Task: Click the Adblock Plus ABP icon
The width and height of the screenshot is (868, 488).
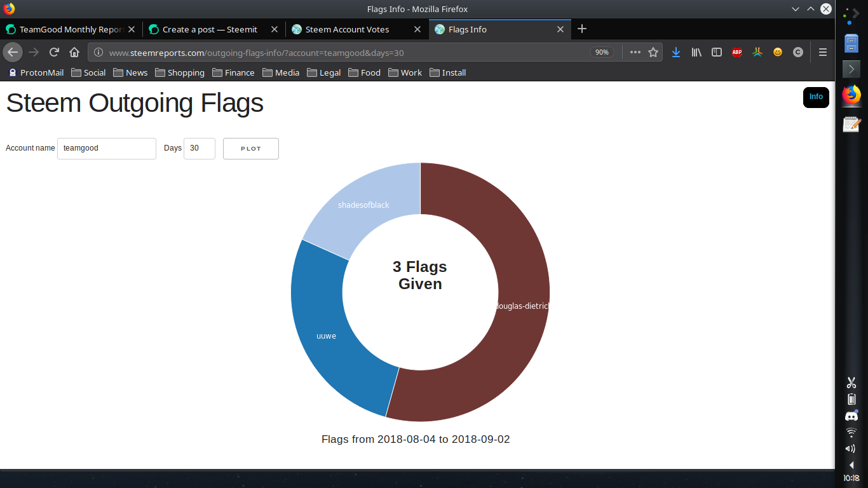Action: (x=737, y=52)
